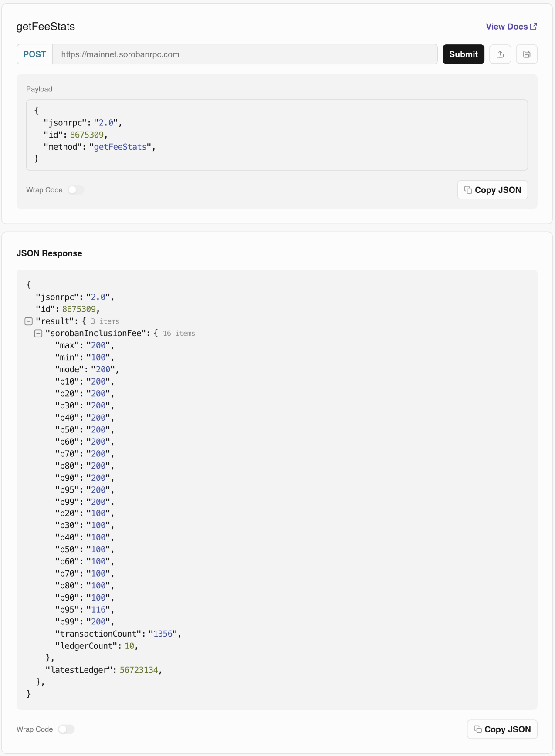The height and width of the screenshot is (756, 555).
Task: Click the "16 items" count label
Action: coord(179,334)
